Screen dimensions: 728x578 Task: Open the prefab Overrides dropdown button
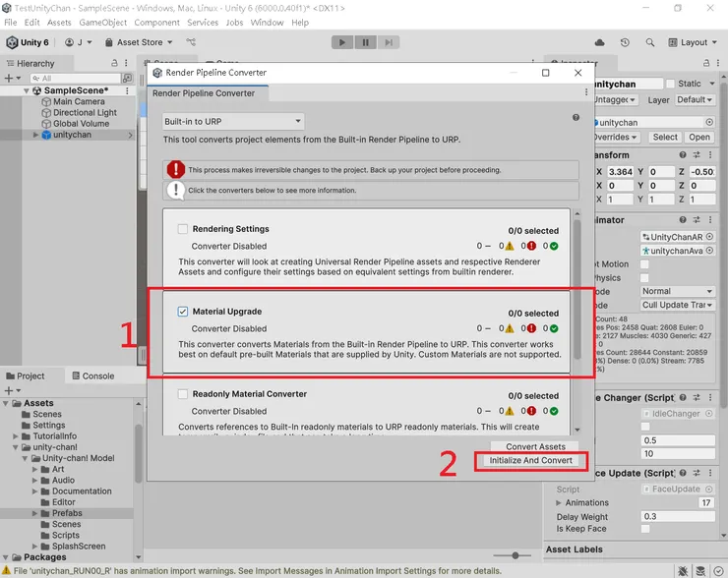pos(616,137)
